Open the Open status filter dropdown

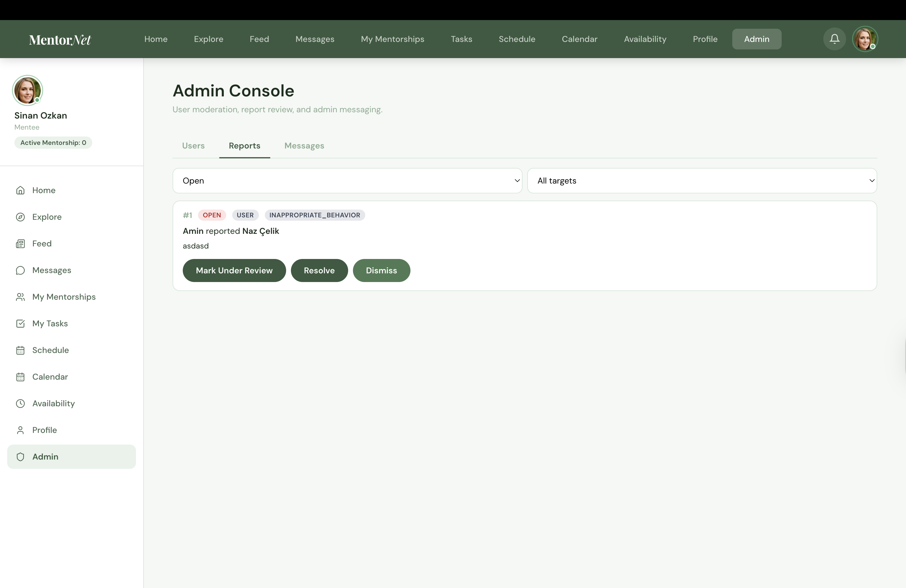347,181
